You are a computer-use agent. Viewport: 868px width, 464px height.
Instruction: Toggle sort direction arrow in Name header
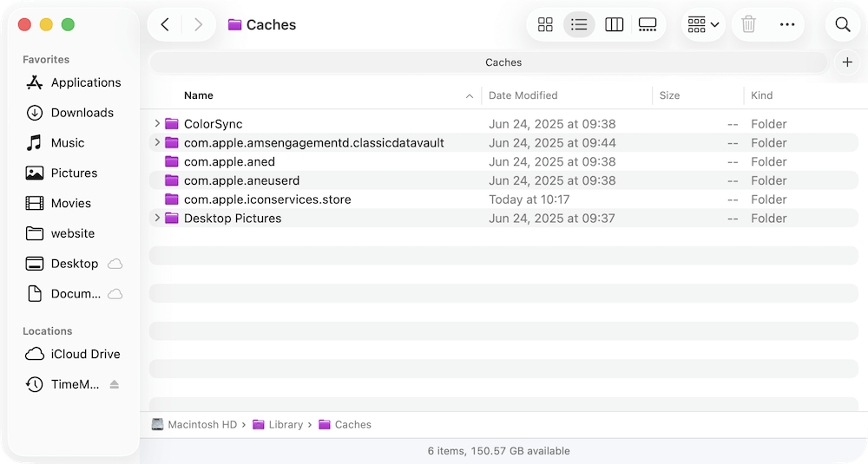coord(470,96)
